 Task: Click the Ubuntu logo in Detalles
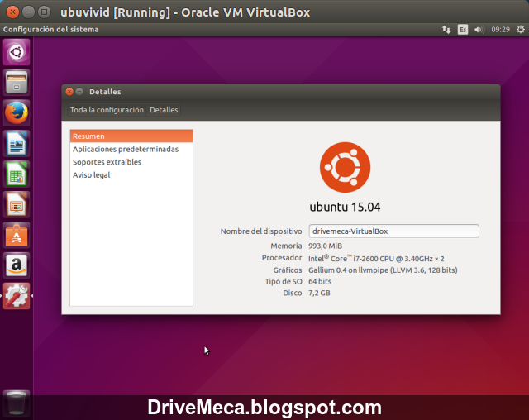click(x=345, y=167)
